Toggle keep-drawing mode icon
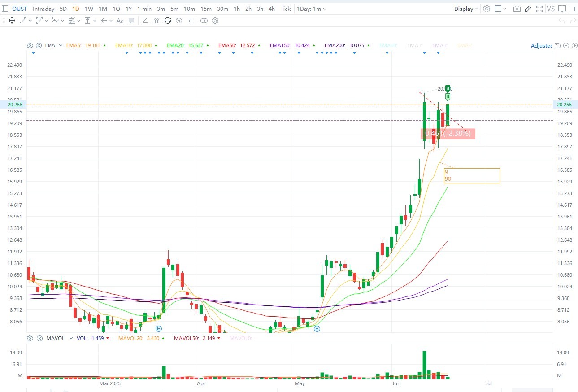578x392 pixels. (168, 21)
